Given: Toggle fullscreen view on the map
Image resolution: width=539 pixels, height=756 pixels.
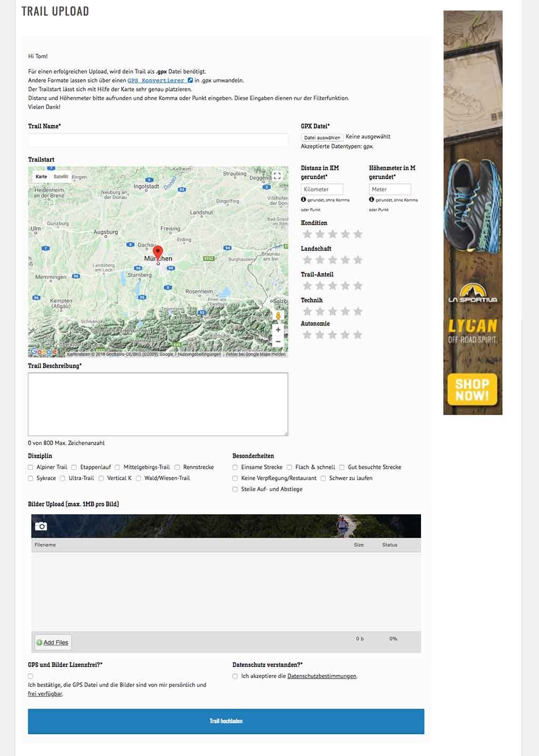Looking at the screenshot, I should click(x=277, y=176).
